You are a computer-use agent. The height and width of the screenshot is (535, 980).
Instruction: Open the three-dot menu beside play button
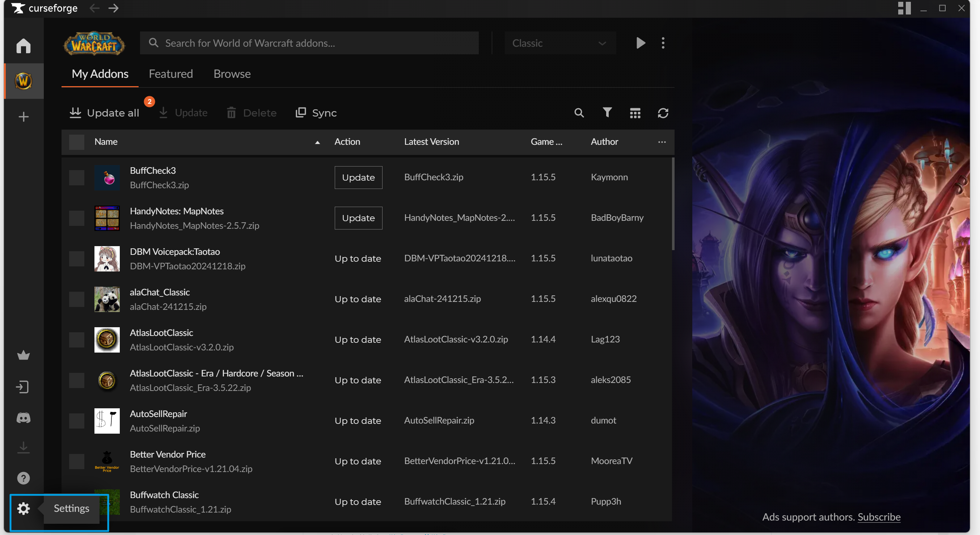663,43
